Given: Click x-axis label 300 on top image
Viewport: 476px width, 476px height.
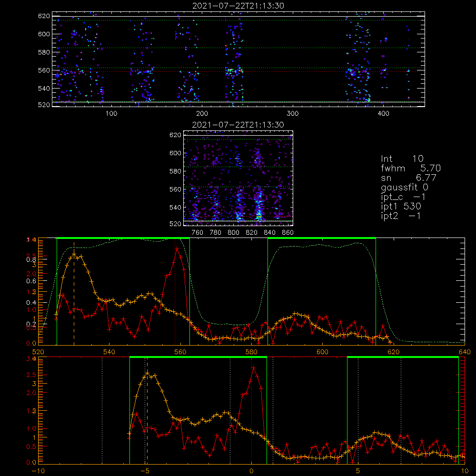Looking at the screenshot, I should 293,114.
